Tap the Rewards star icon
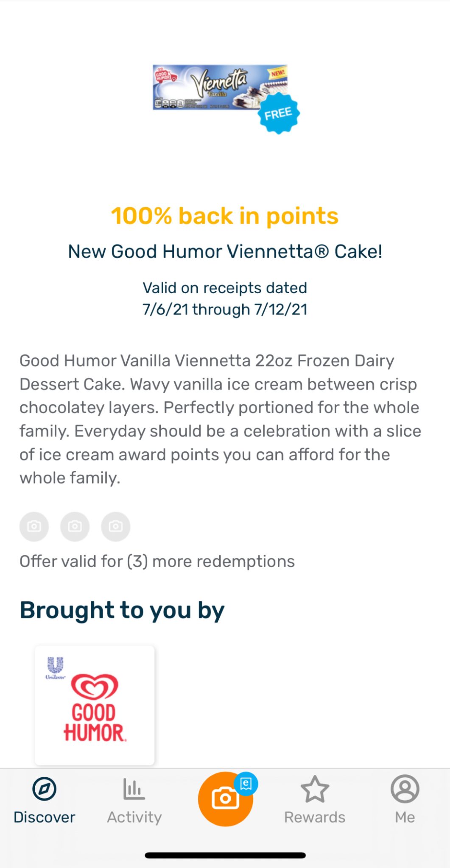The image size is (450, 868). [315, 789]
